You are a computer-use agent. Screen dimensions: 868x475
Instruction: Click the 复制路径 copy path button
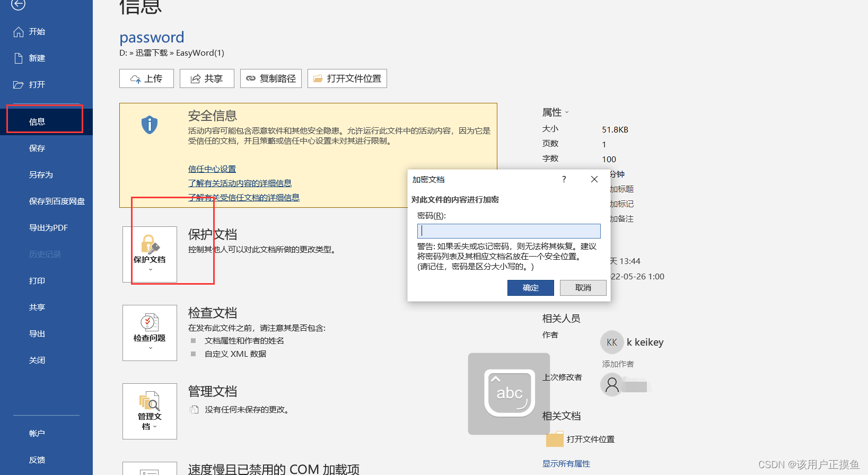[x=271, y=78]
